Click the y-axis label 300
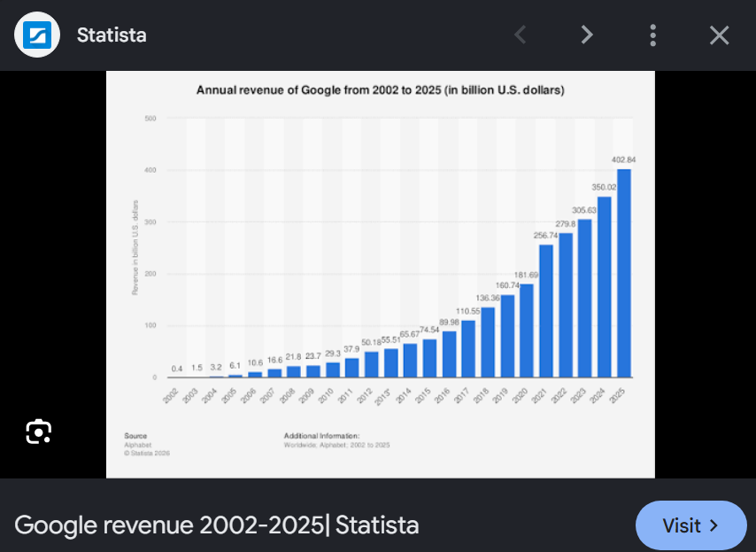 (x=150, y=222)
